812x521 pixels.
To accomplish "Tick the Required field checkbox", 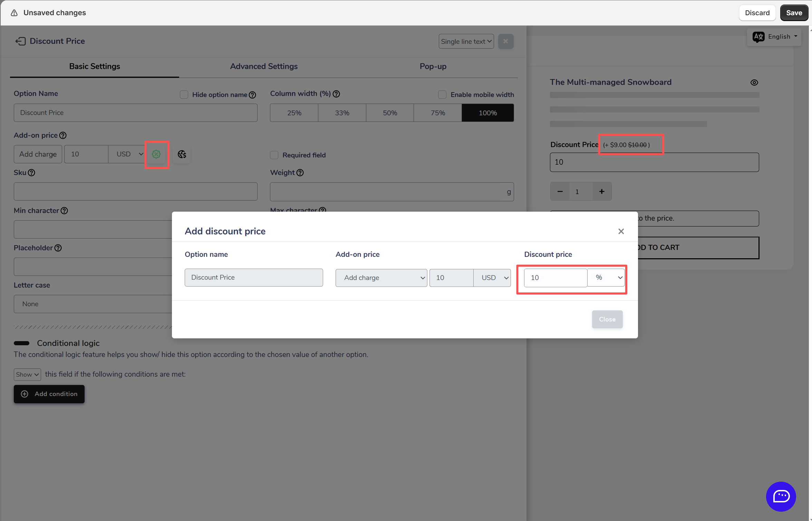I will coord(274,155).
